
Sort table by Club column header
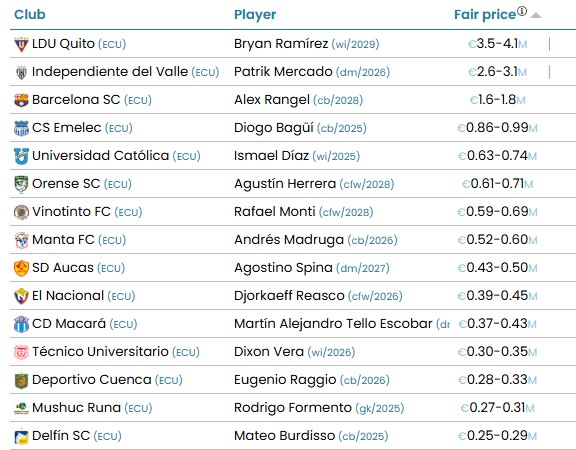click(x=30, y=14)
